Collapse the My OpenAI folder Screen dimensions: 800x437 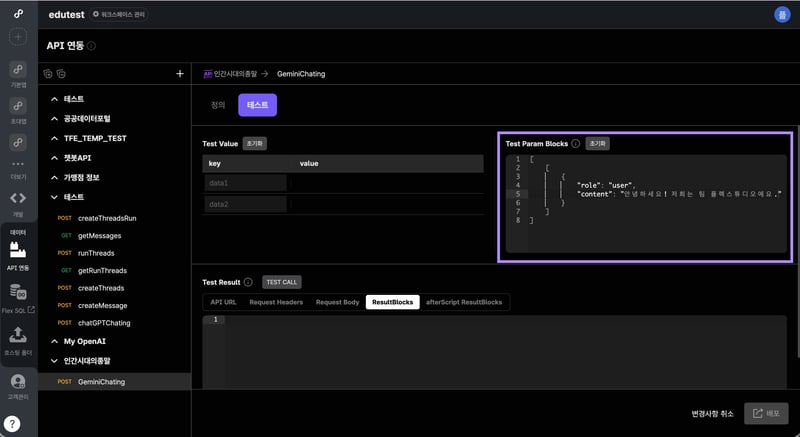[x=54, y=341]
